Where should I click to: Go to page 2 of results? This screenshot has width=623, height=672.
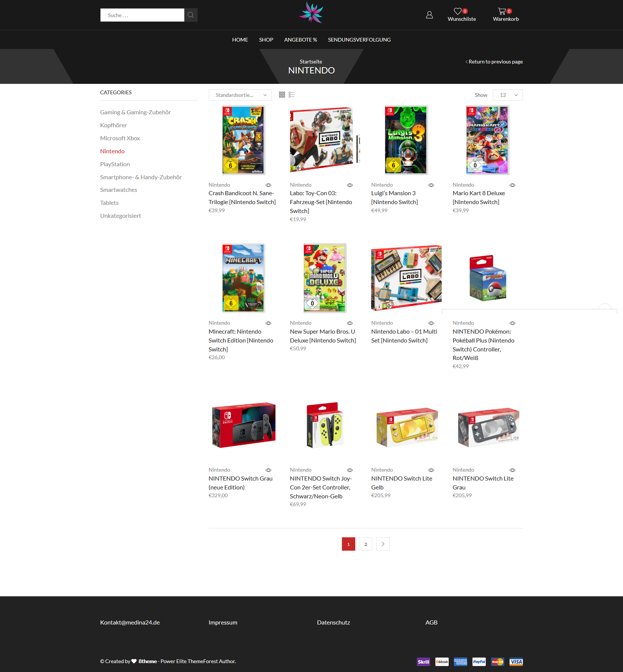coord(366,544)
